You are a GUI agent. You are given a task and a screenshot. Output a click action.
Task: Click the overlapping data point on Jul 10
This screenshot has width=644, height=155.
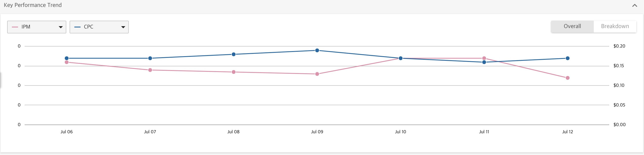coord(400,58)
